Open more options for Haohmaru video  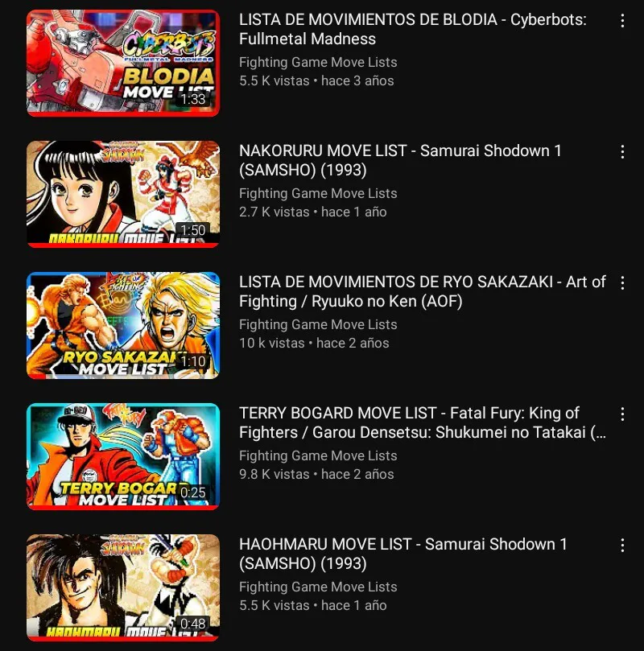click(x=622, y=546)
